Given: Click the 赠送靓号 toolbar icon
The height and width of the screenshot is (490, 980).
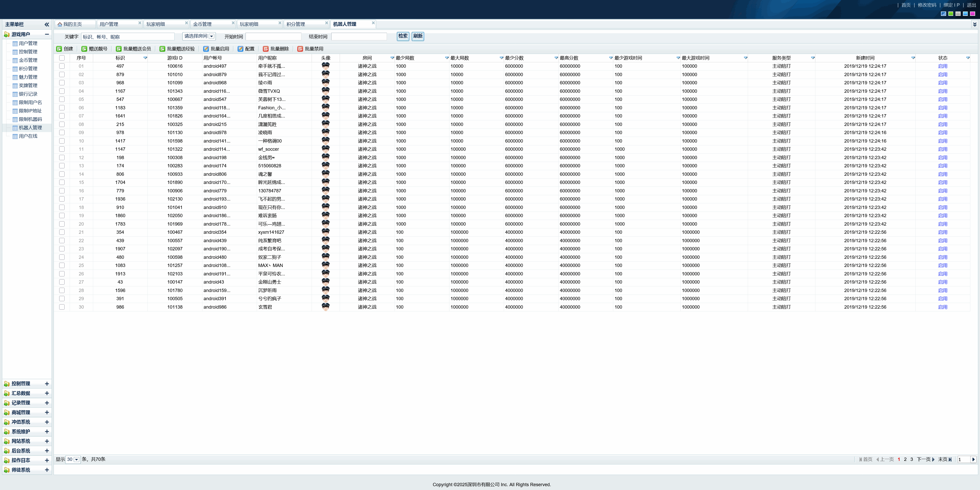Looking at the screenshot, I should coord(84,49).
